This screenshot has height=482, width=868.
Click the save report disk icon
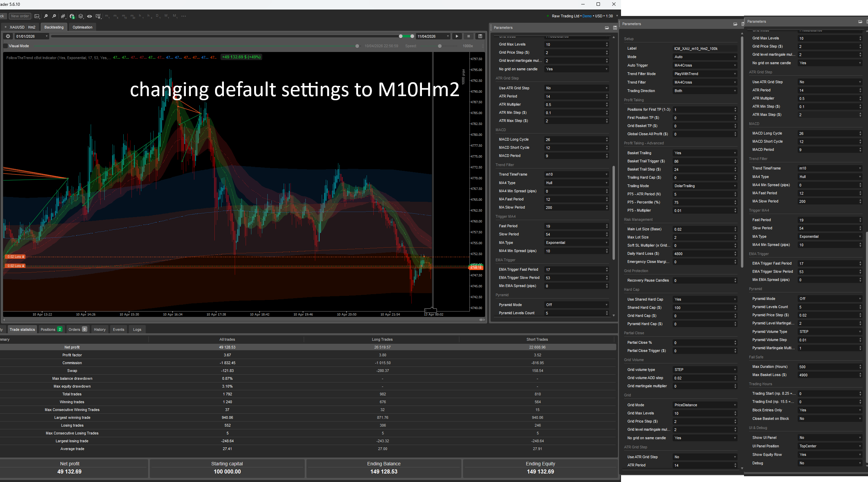(x=480, y=36)
